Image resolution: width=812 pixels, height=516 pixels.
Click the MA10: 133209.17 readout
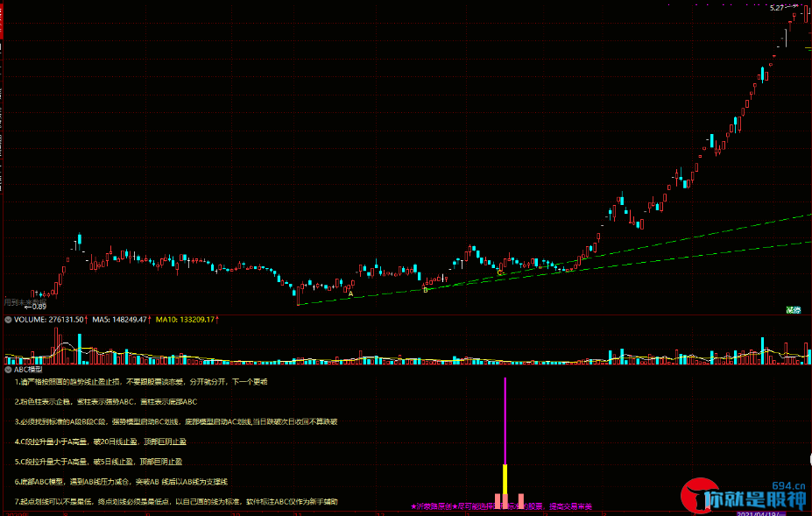coord(187,320)
